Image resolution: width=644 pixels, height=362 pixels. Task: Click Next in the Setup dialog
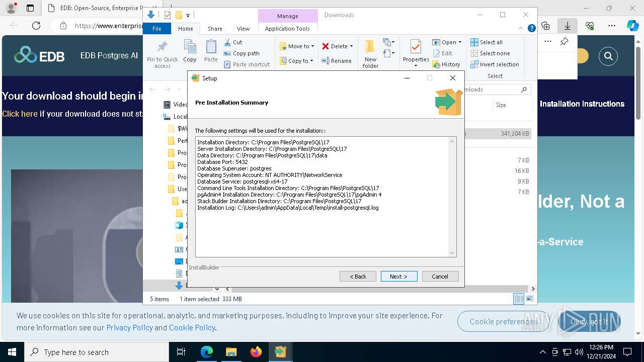pos(398,276)
